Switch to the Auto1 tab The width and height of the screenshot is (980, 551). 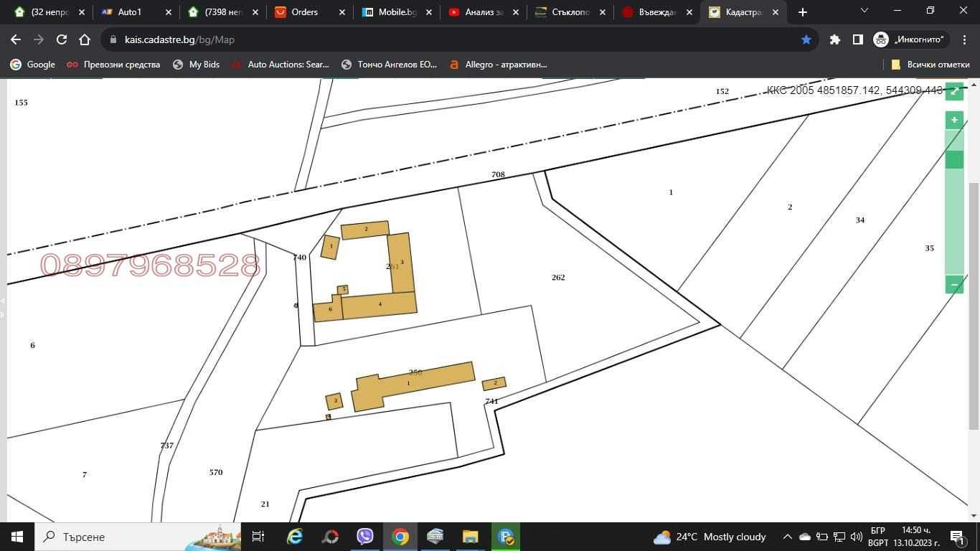click(x=136, y=12)
